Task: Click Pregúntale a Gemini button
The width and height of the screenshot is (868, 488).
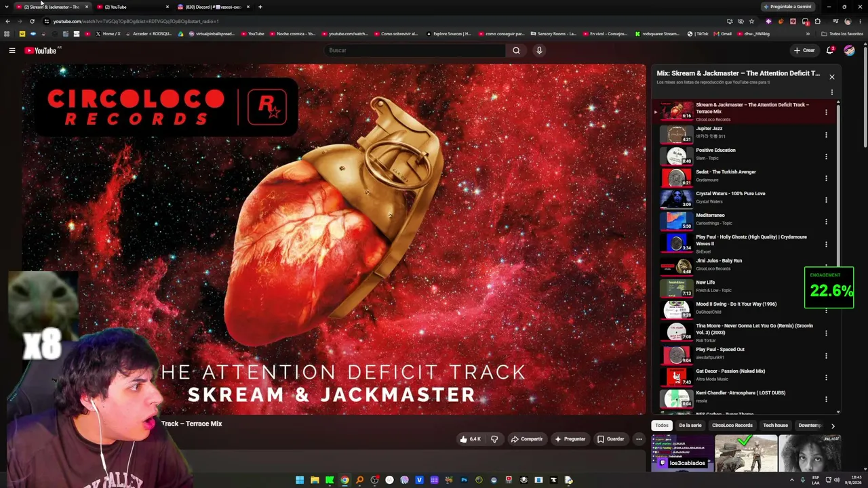Action: [787, 7]
